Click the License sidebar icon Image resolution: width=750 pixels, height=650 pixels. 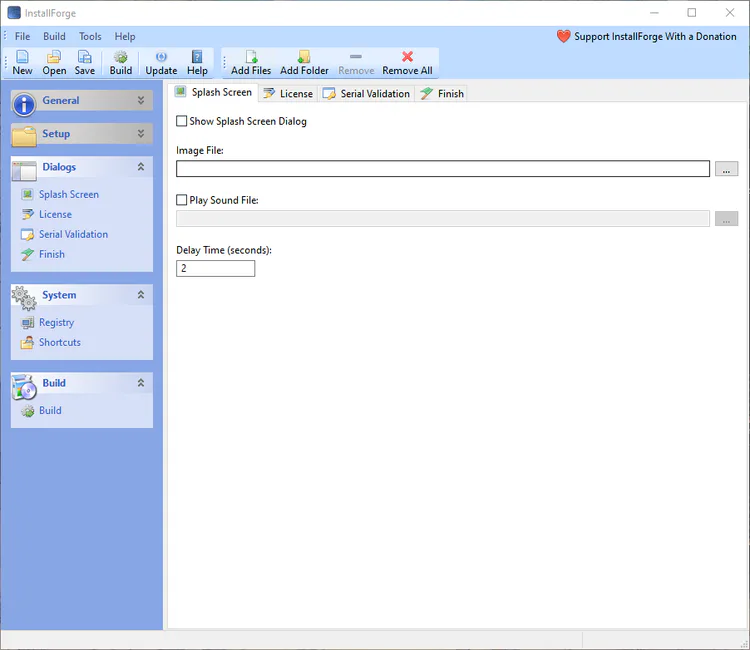28,214
